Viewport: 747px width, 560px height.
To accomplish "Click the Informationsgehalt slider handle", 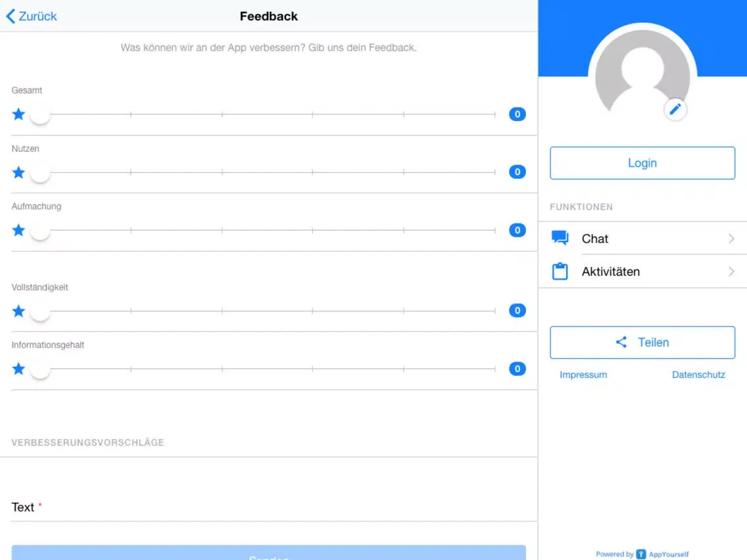I will (40, 369).
